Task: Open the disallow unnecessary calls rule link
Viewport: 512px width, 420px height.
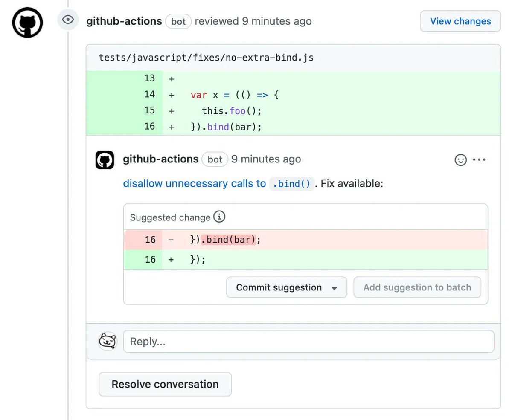Action: (x=192, y=183)
